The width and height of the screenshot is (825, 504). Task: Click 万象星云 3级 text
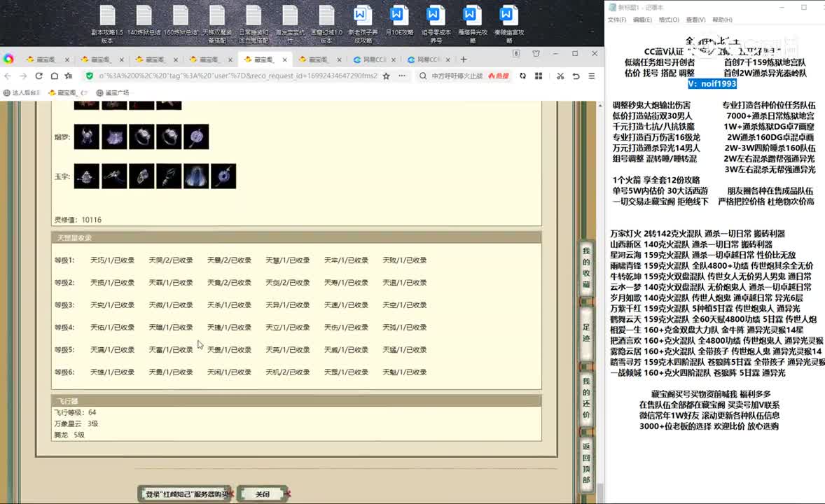click(x=76, y=423)
